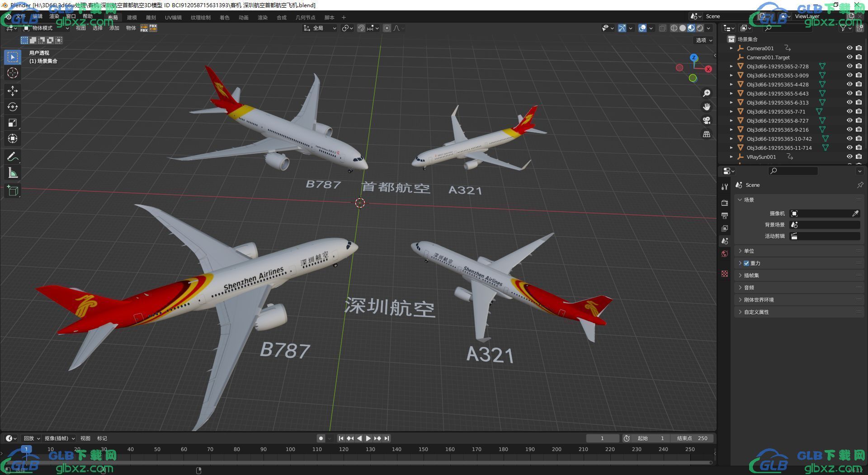Select the Annotate pencil tool
The height and width of the screenshot is (475, 868).
pyautogui.click(x=13, y=157)
